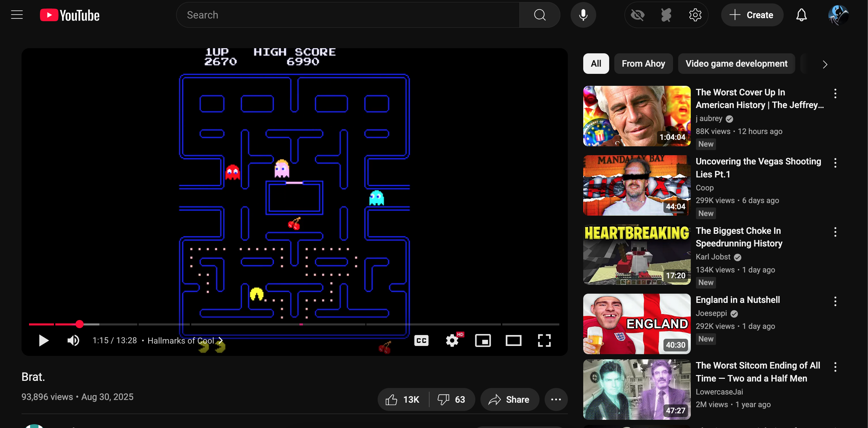The image size is (868, 428).
Task: Open title England in a Nutshell
Action: pos(738,300)
